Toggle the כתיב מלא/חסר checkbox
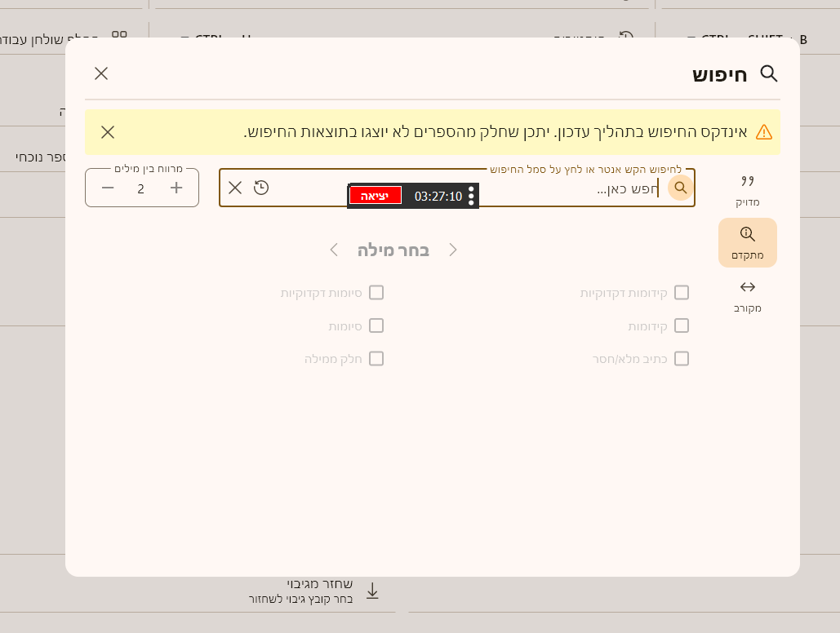The width and height of the screenshot is (840, 633). (x=682, y=358)
